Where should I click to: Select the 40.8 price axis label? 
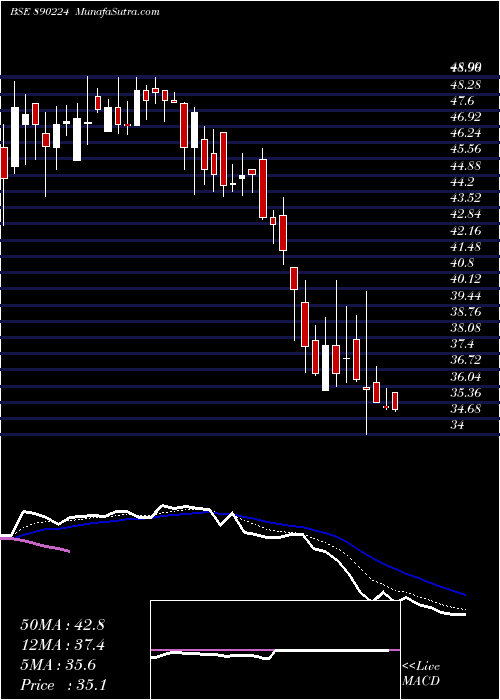(463, 263)
